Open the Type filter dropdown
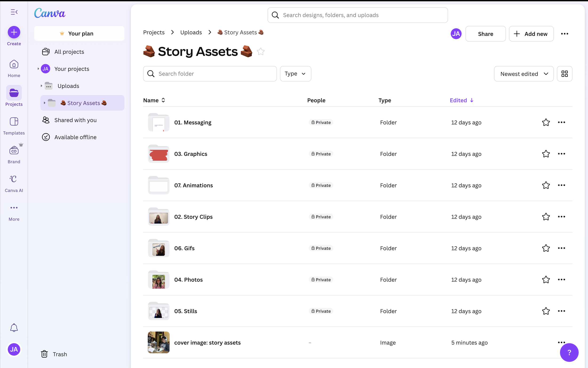Screen dimensions: 588x368 click(x=295, y=74)
